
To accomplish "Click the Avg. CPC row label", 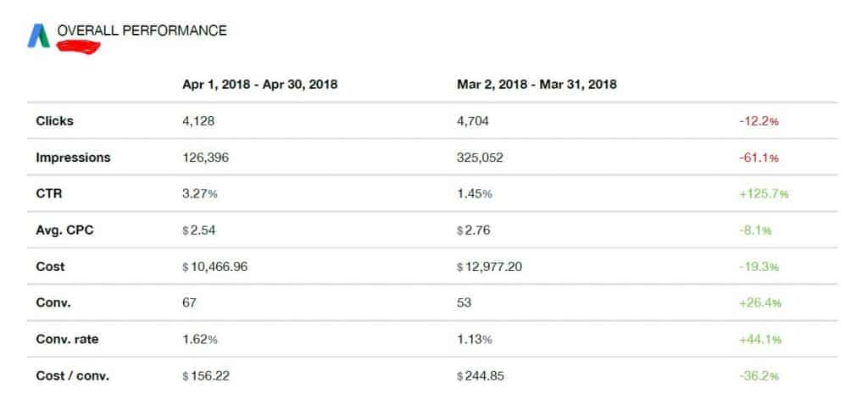I will point(64,230).
